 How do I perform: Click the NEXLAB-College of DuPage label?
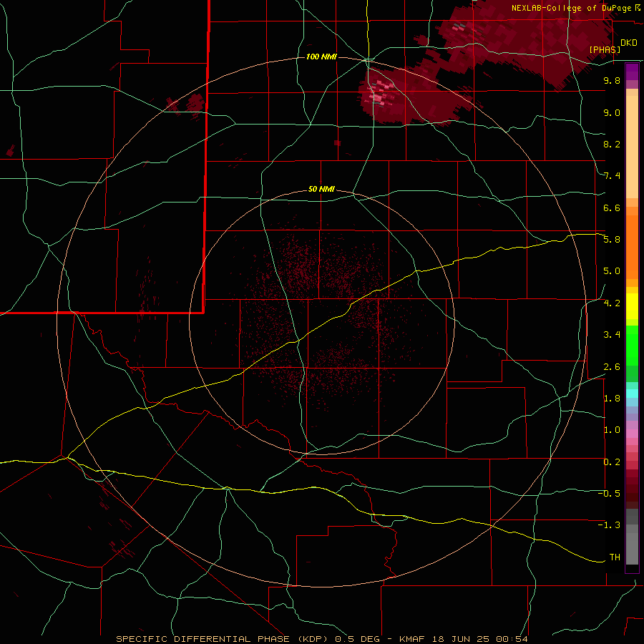[572, 8]
